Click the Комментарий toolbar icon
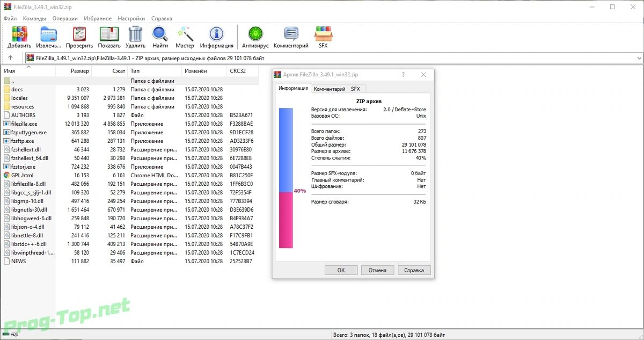The height and width of the screenshot is (340, 644). click(291, 34)
